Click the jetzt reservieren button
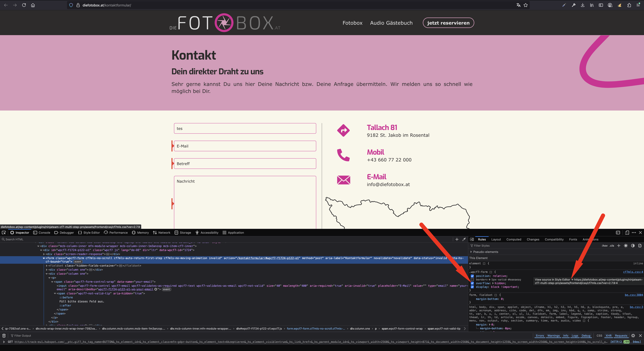644x351 pixels. [x=448, y=23]
